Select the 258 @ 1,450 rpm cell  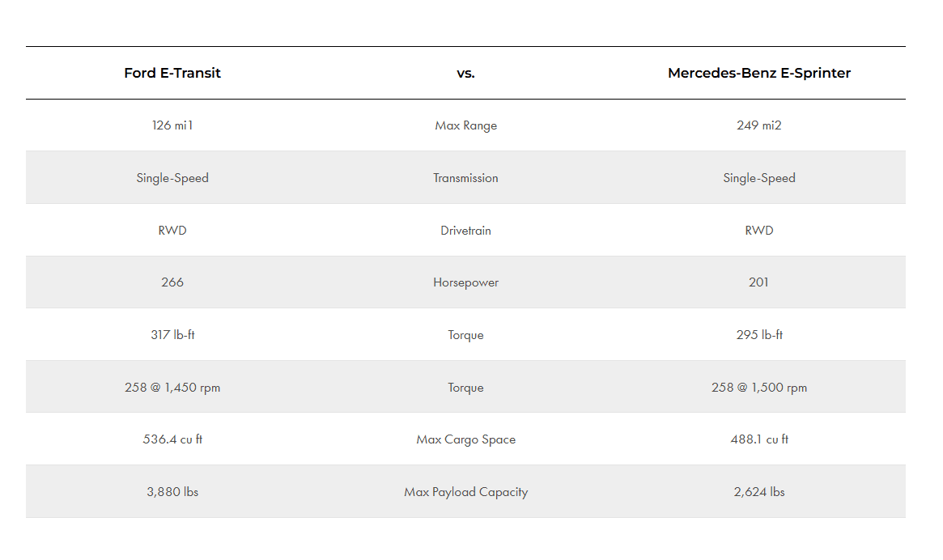pos(172,388)
